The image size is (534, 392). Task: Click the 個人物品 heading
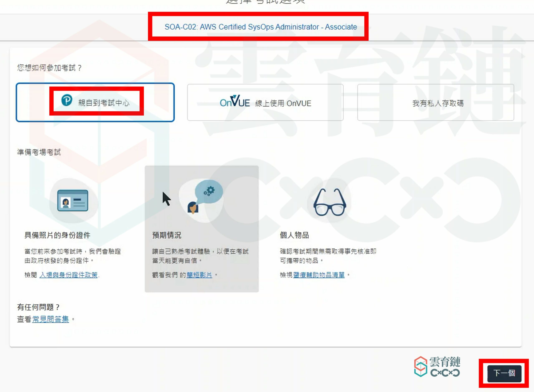294,235
